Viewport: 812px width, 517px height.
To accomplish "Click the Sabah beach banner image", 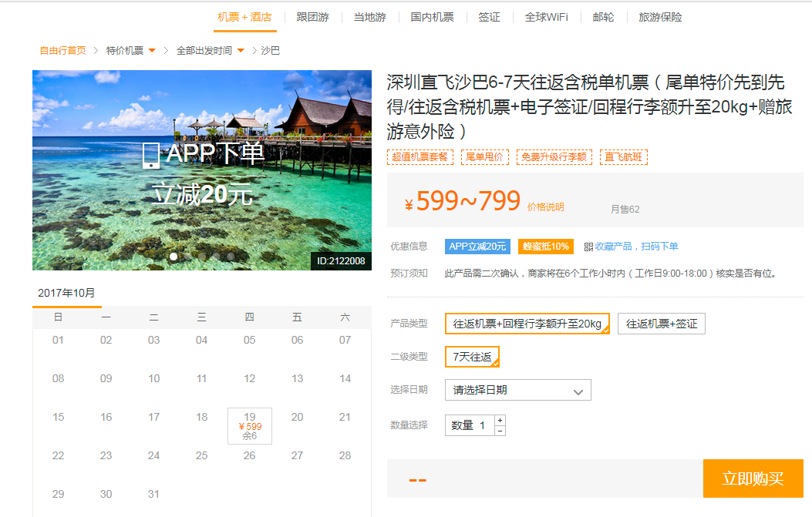I will (x=202, y=170).
